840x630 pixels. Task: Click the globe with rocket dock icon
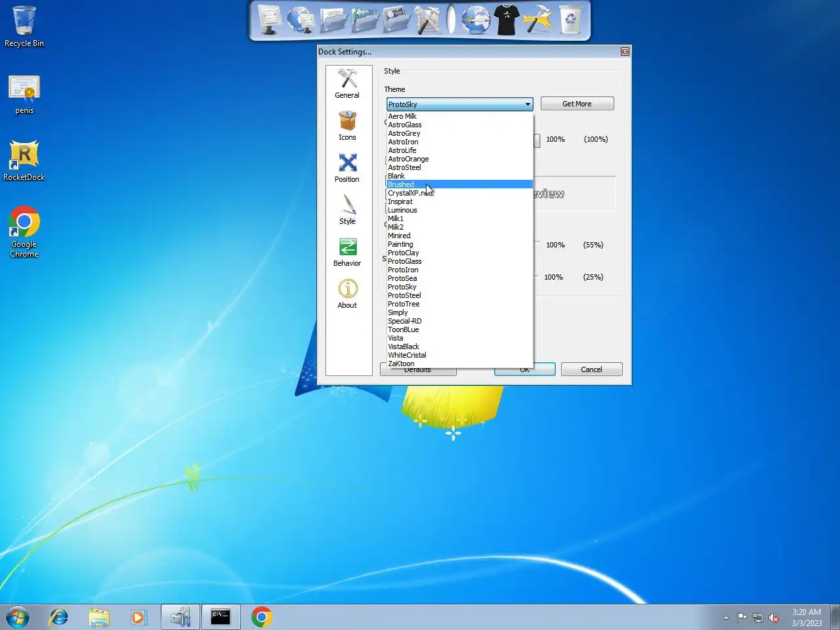click(x=475, y=20)
